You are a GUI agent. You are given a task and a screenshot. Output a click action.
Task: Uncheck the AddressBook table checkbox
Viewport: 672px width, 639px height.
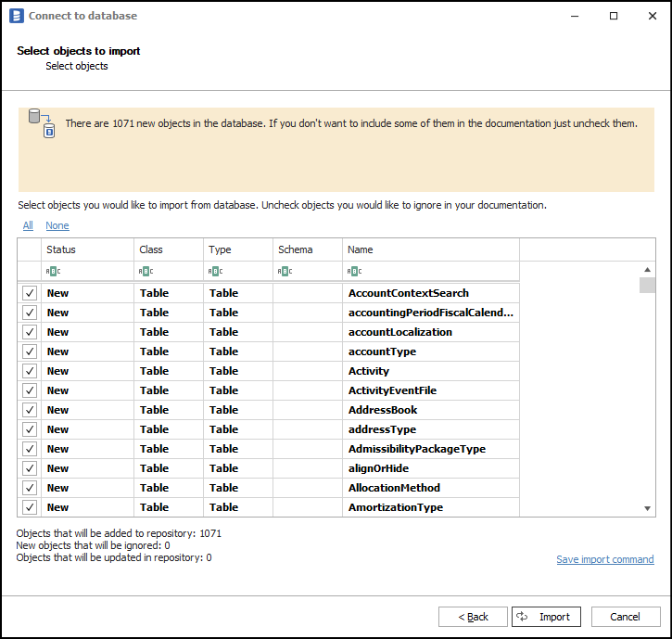click(x=30, y=410)
